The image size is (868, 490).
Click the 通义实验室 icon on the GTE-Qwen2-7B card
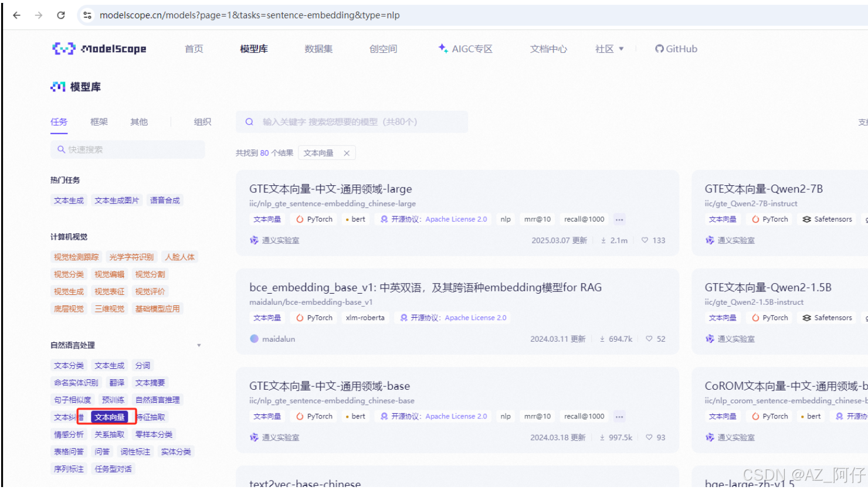tap(710, 240)
